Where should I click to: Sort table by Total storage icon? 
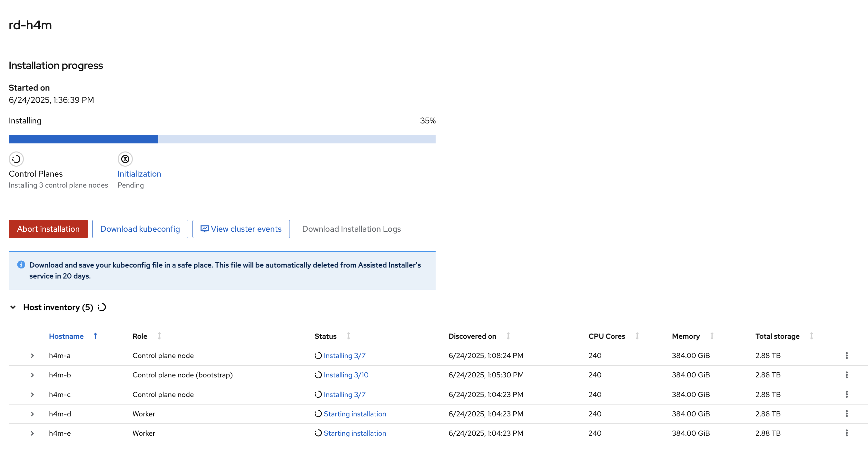[x=811, y=336]
